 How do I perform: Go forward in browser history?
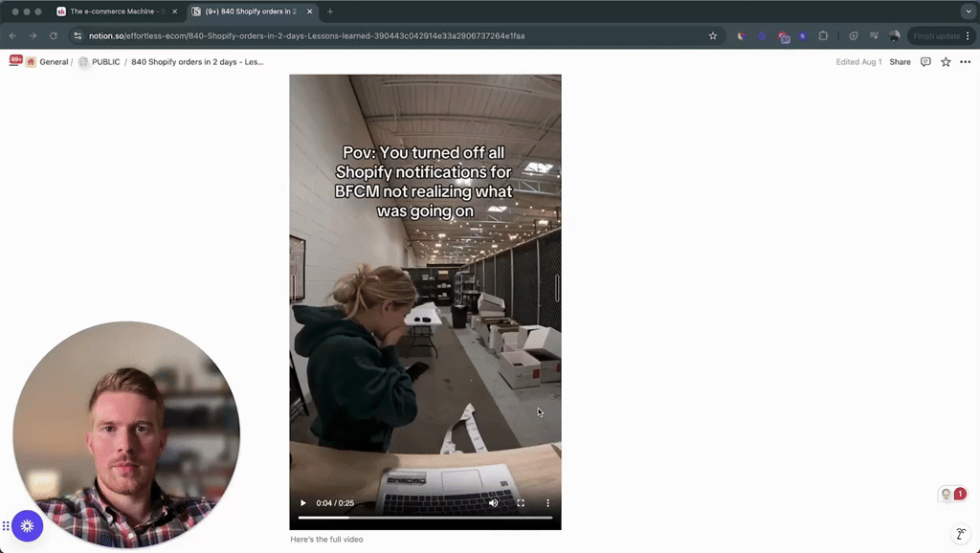(33, 36)
